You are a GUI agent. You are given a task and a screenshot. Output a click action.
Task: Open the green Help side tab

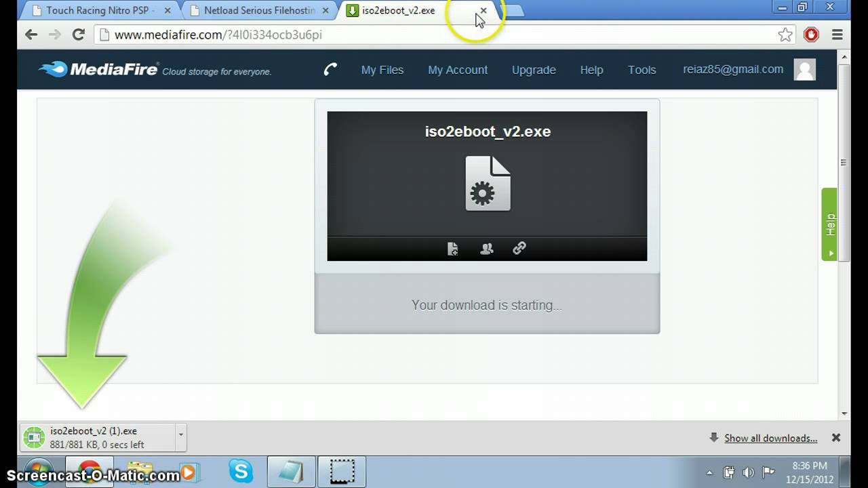click(829, 224)
